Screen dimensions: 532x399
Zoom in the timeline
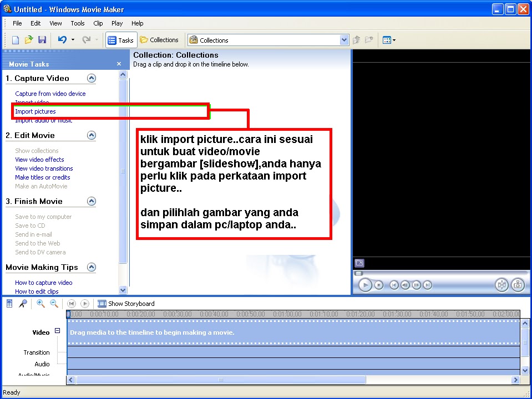40,303
